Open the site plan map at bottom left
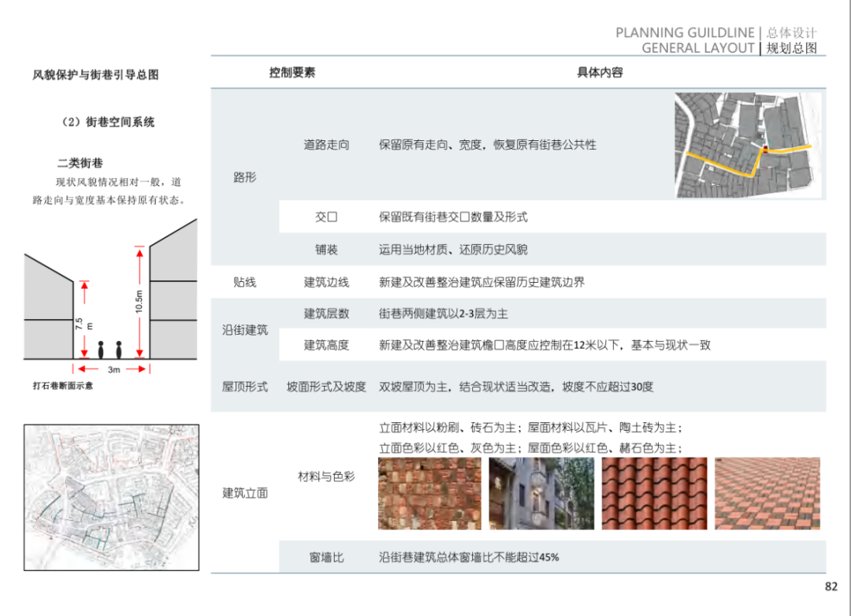The width and height of the screenshot is (851, 616). tap(110, 497)
